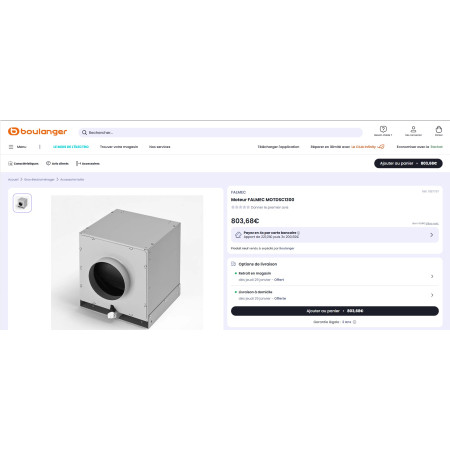Expand the Retrait en magasin option

(x=335, y=276)
